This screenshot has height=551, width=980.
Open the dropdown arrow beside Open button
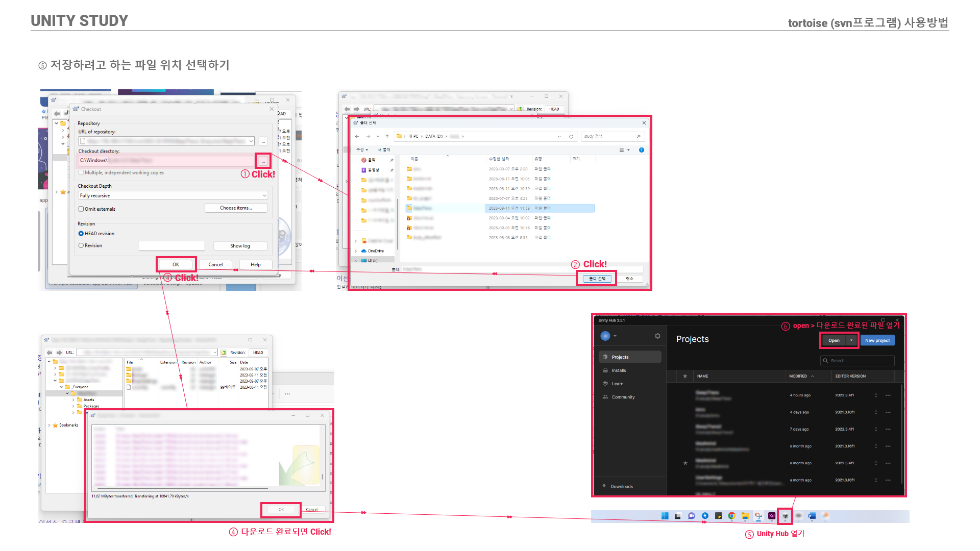pyautogui.click(x=851, y=340)
